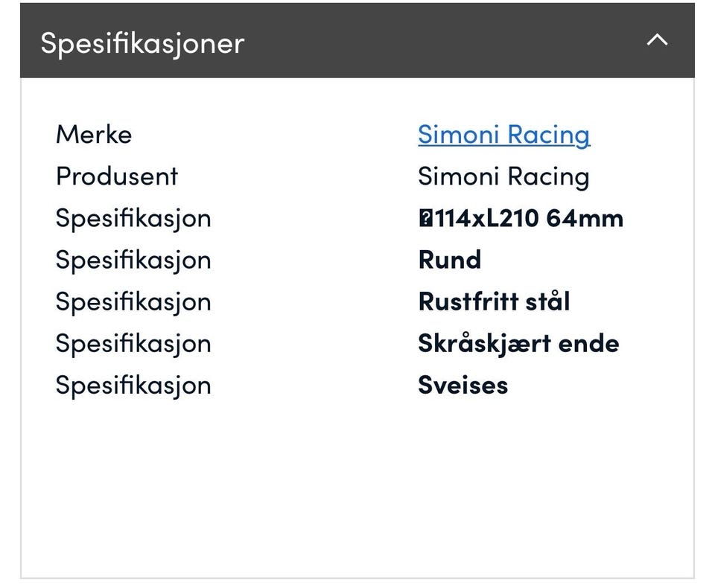Select the Simoni Racing text beside Produsent
This screenshot has width=715, height=588.
pyautogui.click(x=503, y=176)
